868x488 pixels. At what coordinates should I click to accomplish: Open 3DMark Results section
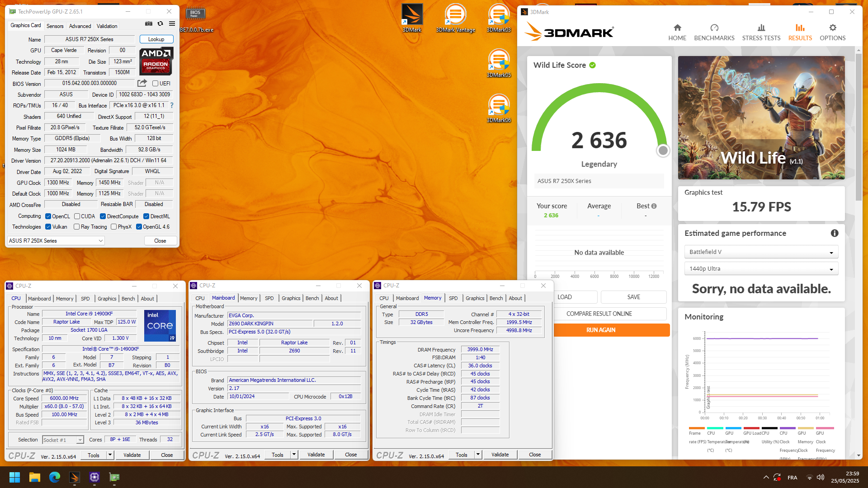click(800, 33)
